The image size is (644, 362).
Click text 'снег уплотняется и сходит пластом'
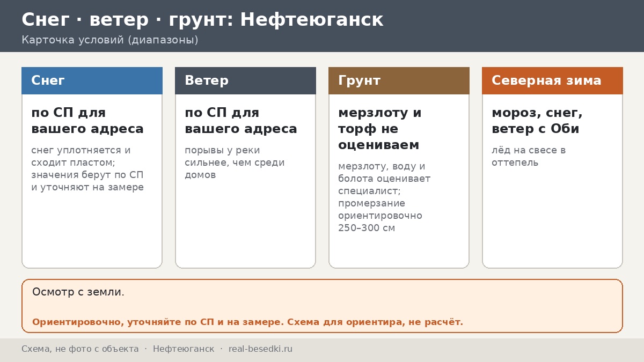tap(81, 156)
